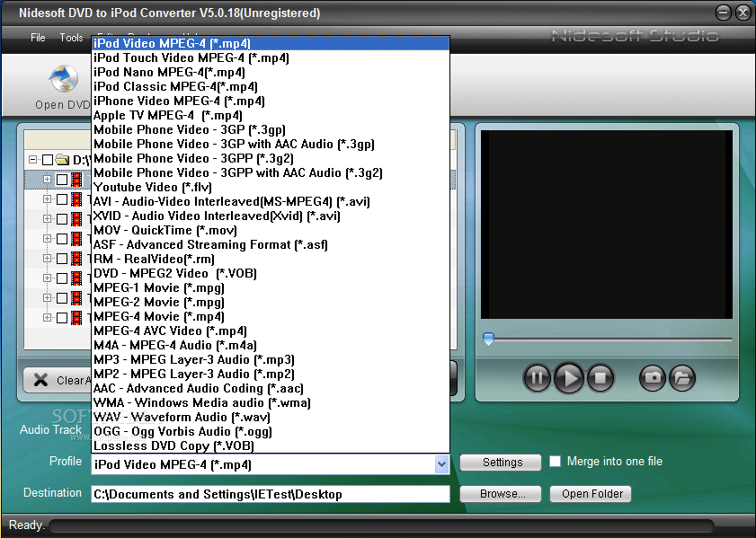Viewport: 756px width, 538px height.
Task: Close the converter window
Action: (743, 13)
